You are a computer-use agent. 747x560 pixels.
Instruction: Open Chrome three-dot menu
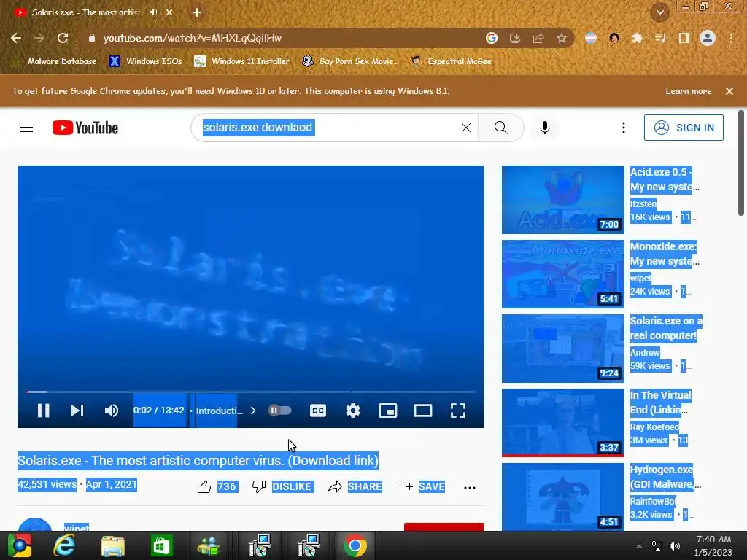(731, 38)
